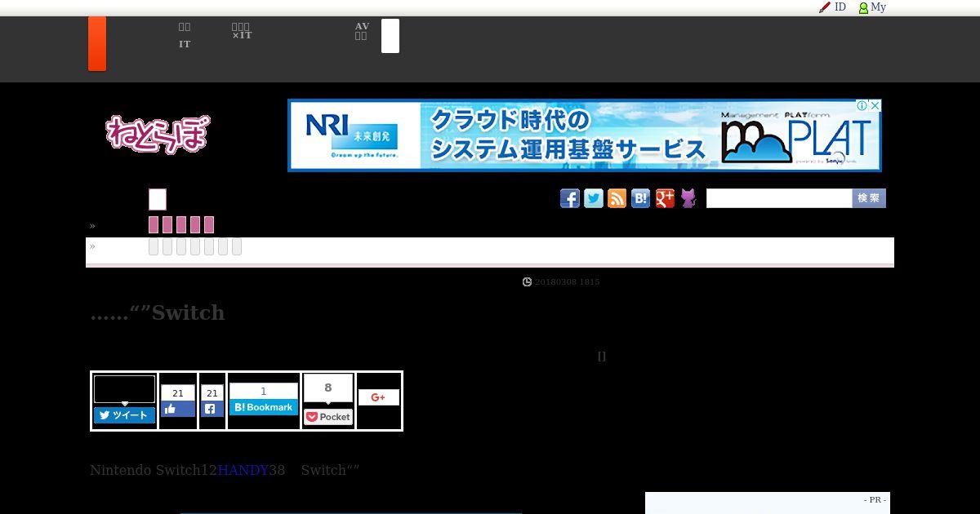Image resolution: width=980 pixels, height=514 pixels.
Task: Follow the HANDY link in the article text
Action: click(x=243, y=470)
